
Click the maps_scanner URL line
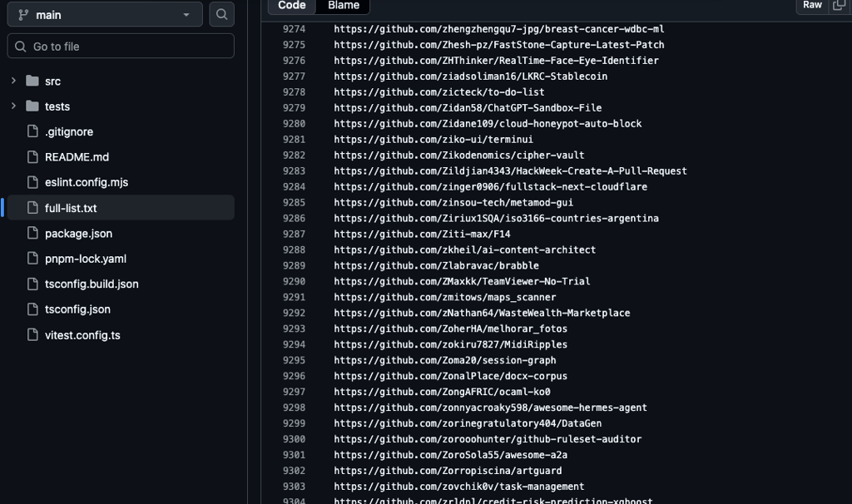(x=445, y=297)
